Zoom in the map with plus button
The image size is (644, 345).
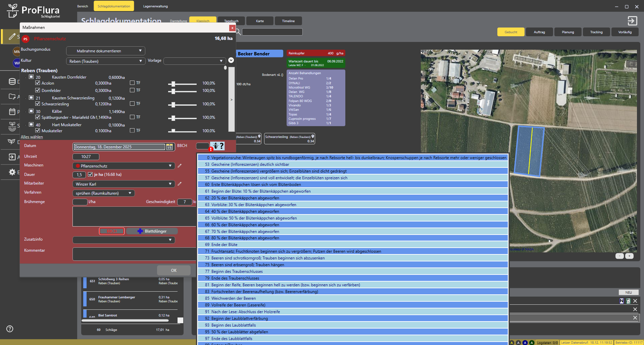point(630,256)
